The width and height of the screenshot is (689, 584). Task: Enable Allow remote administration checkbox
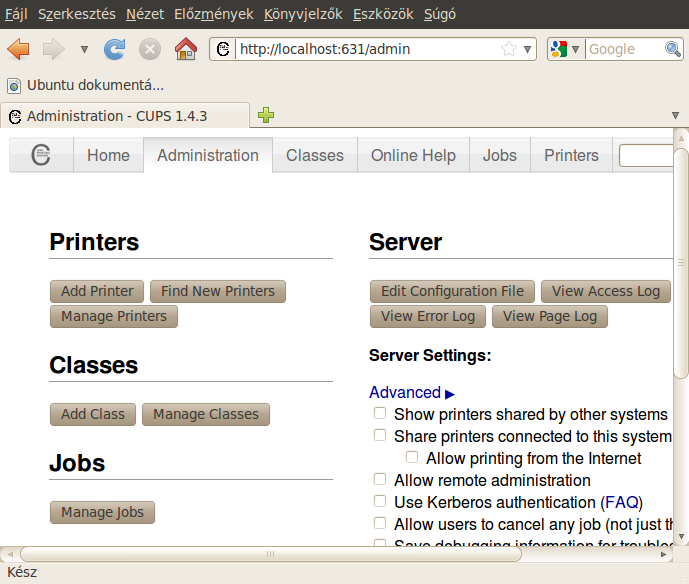380,479
